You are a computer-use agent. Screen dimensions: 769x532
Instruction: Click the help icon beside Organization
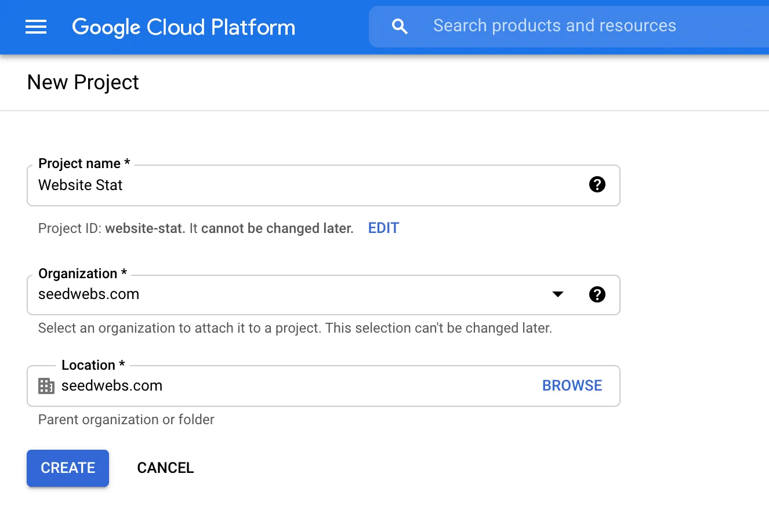coord(597,294)
